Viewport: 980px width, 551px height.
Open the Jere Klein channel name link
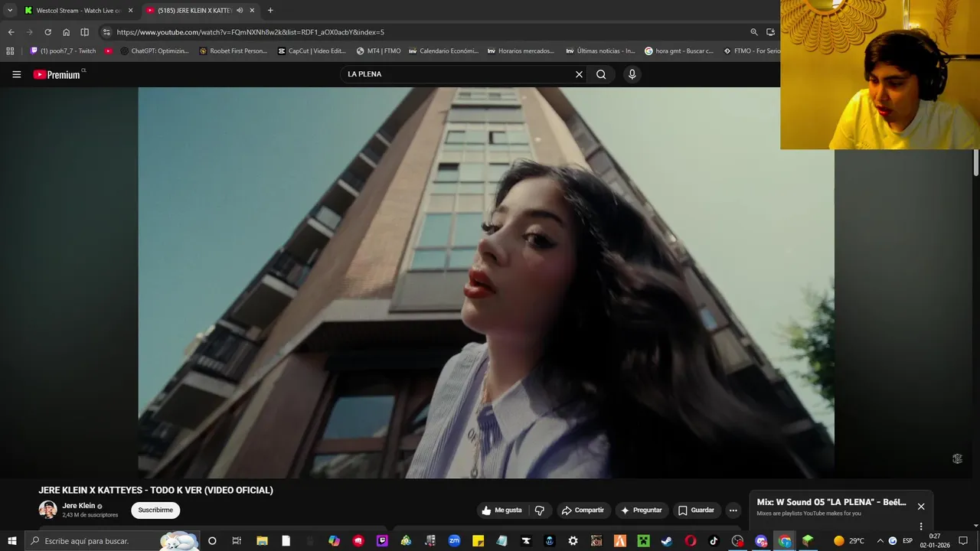79,506
